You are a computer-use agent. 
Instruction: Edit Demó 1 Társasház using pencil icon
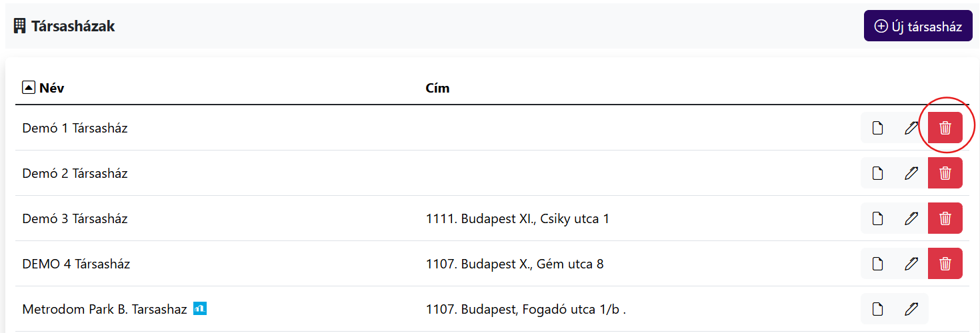click(911, 128)
